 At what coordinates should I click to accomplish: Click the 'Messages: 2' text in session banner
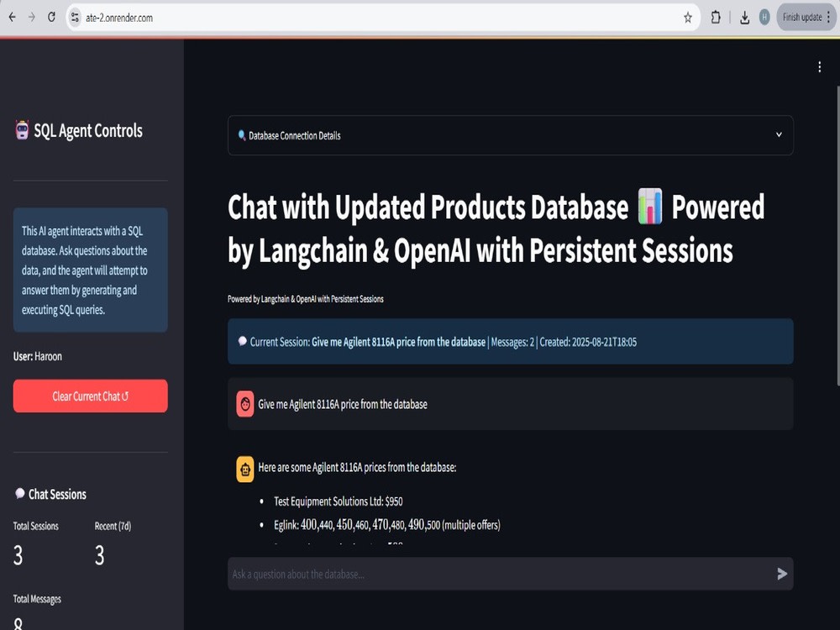[x=512, y=342]
